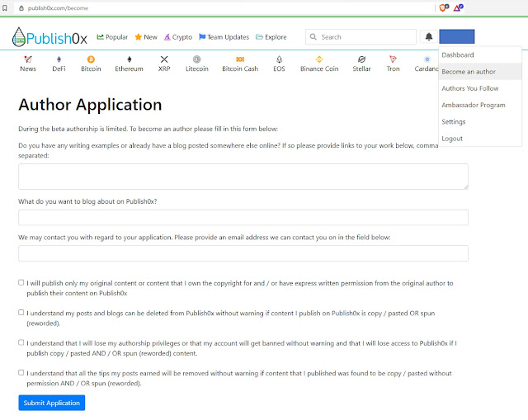Image resolution: width=528 pixels, height=420 pixels.
Task: Click the Search input box
Action: pos(361,36)
